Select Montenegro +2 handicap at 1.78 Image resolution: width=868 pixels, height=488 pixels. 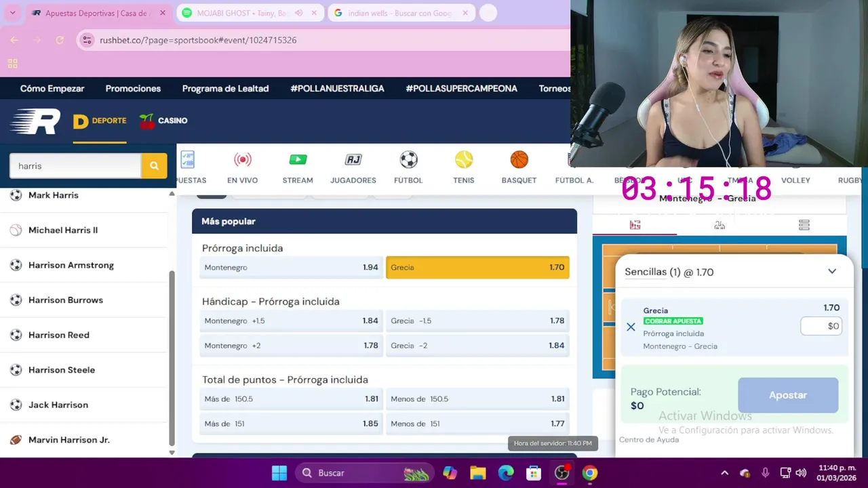[x=292, y=346]
